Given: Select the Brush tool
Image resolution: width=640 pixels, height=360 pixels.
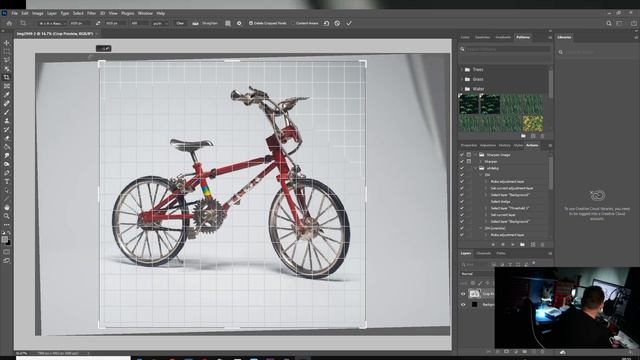Looking at the screenshot, I should tap(7, 112).
